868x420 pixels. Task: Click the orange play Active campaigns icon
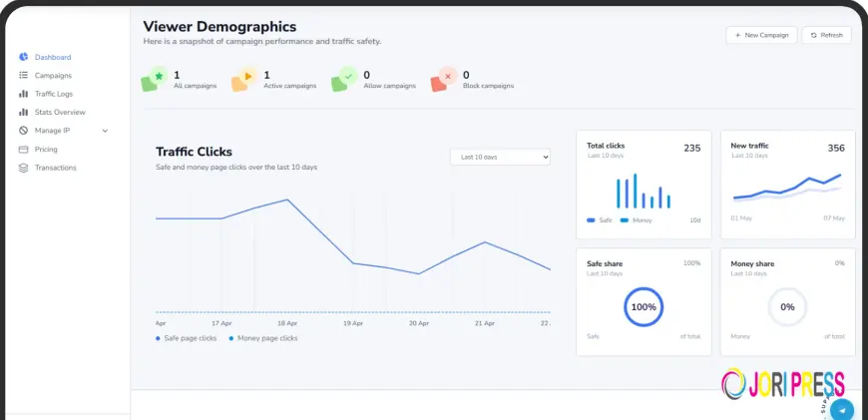point(243,79)
